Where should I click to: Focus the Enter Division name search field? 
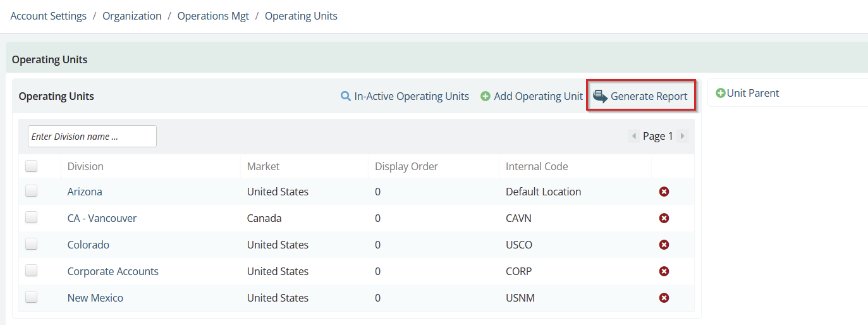(92, 137)
